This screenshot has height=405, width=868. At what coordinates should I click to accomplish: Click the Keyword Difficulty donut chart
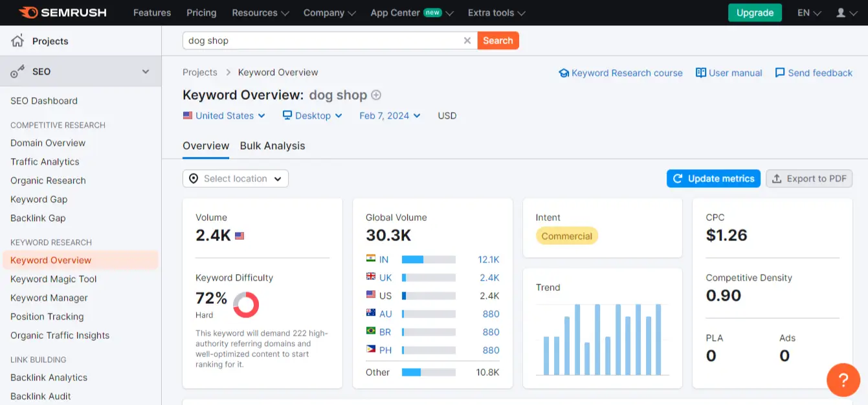click(246, 305)
